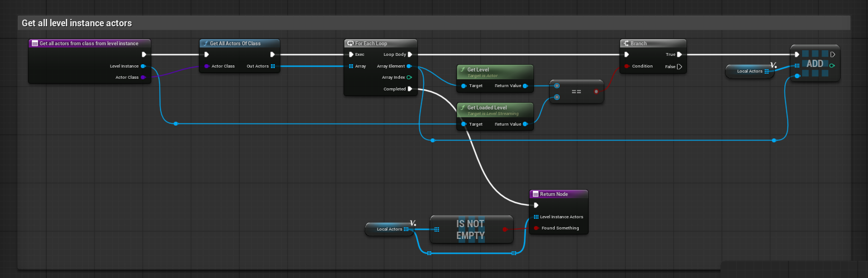Click the Completed execution pin
Viewport: 868px width, 278px height.
pos(410,89)
